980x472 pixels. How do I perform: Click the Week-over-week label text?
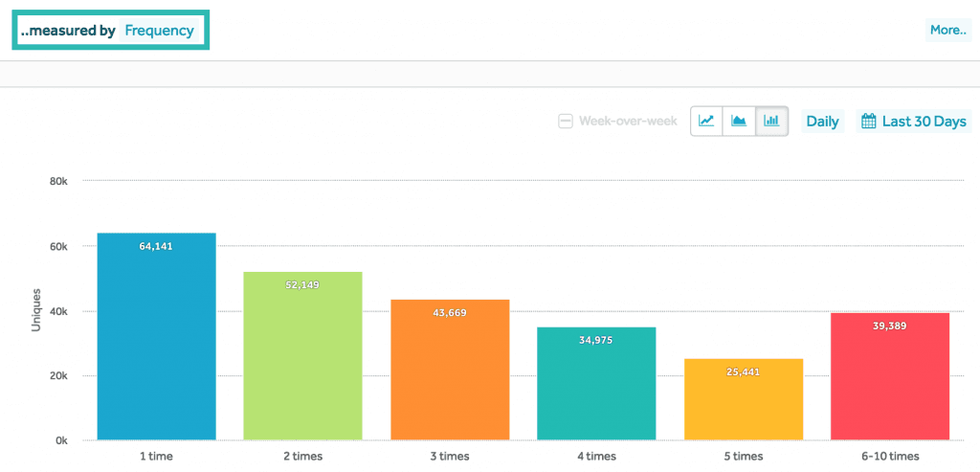coord(628,122)
